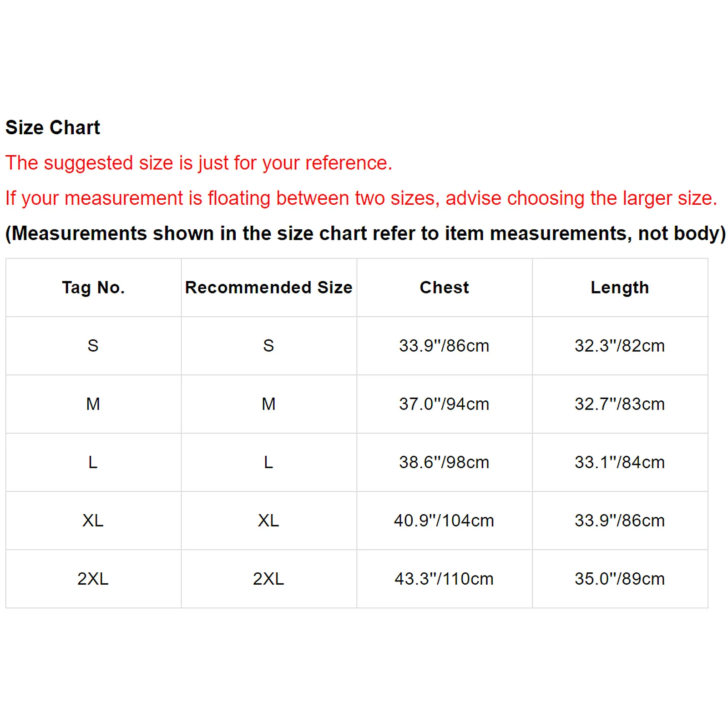728x728 pixels.
Task: Click the chest value 43.3"/110cm
Action: [x=444, y=579]
